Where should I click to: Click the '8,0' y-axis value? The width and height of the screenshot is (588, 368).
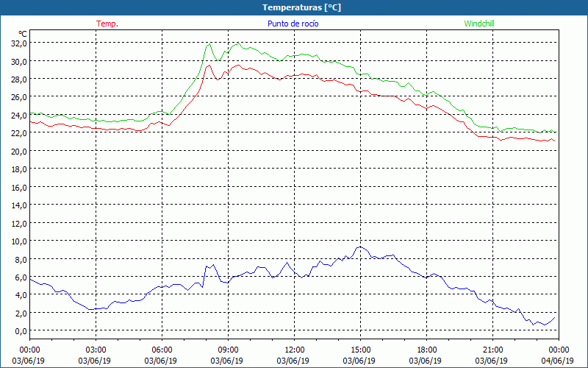[x=21, y=259]
